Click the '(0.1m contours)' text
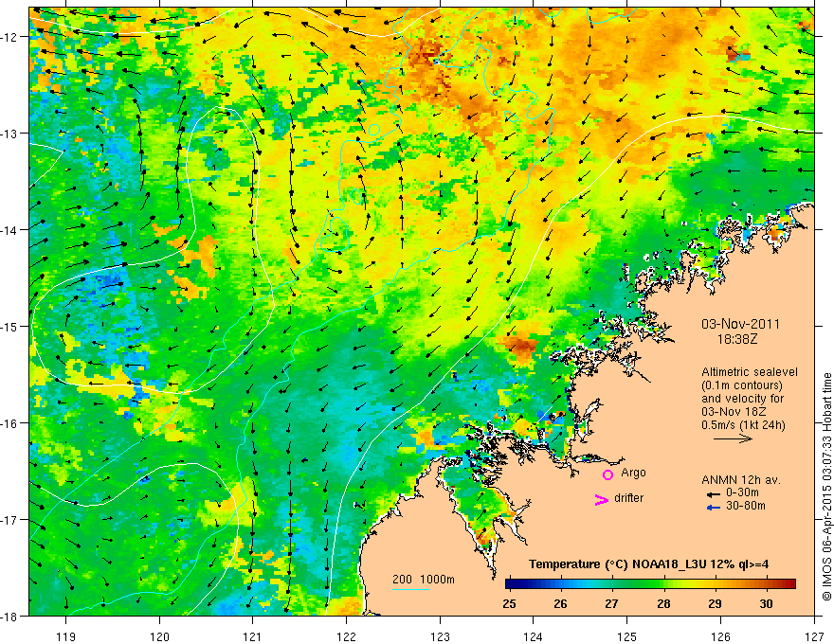The height and width of the screenshot is (644, 834). 742,385
